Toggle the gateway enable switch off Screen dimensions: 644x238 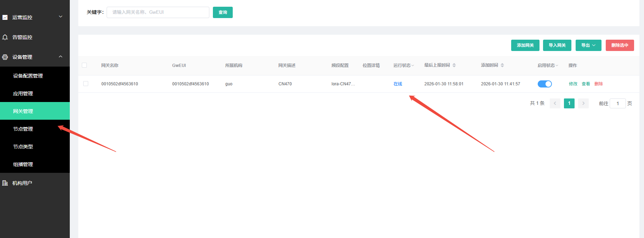point(544,84)
